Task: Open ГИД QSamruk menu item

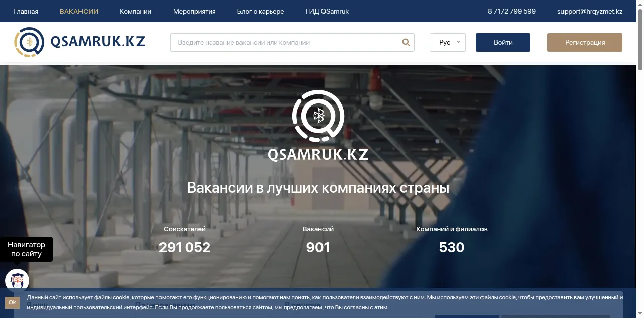Action: click(x=327, y=11)
